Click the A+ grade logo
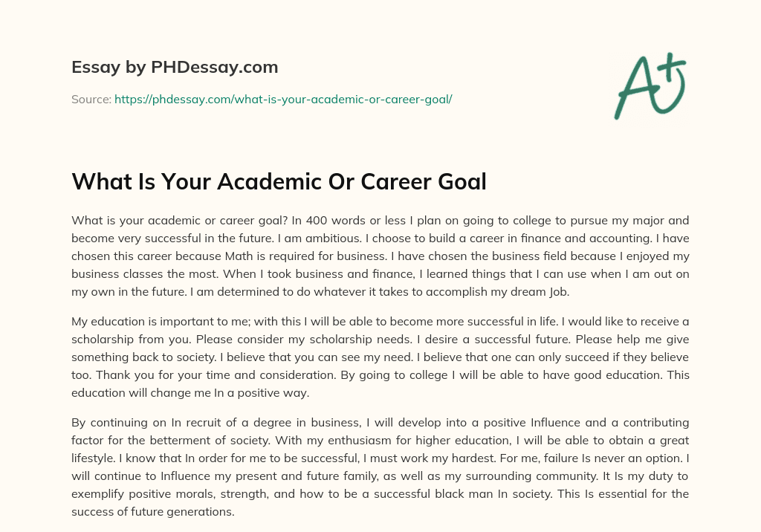The image size is (761, 532). [647, 85]
